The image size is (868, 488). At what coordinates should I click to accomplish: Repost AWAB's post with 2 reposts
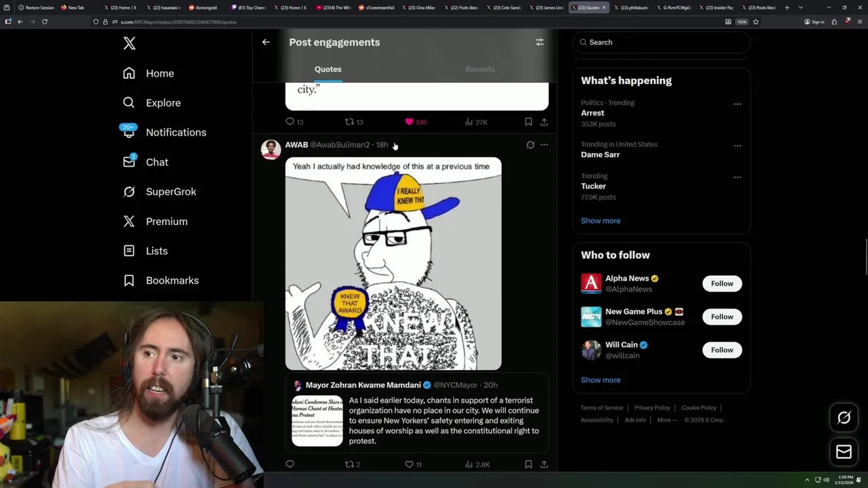[353, 464]
